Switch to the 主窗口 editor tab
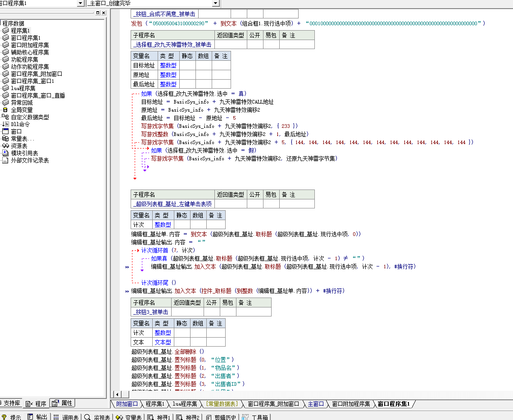The width and height of the screenshot is (513, 420). pyautogui.click(x=316, y=404)
